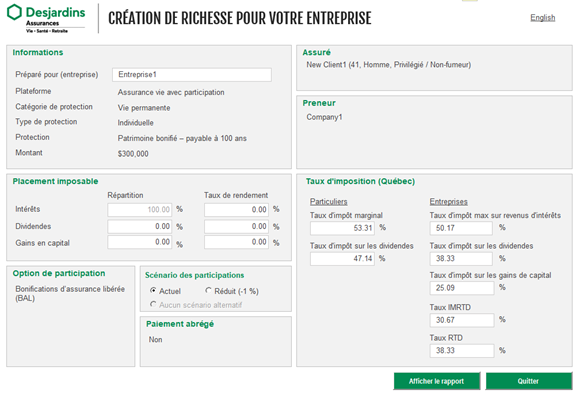Click the Afficher le rapport button
576x394 pixels.
point(436,381)
